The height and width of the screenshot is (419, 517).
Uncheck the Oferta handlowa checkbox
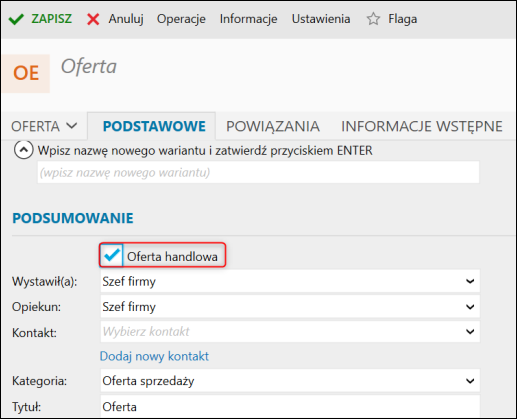click(112, 255)
